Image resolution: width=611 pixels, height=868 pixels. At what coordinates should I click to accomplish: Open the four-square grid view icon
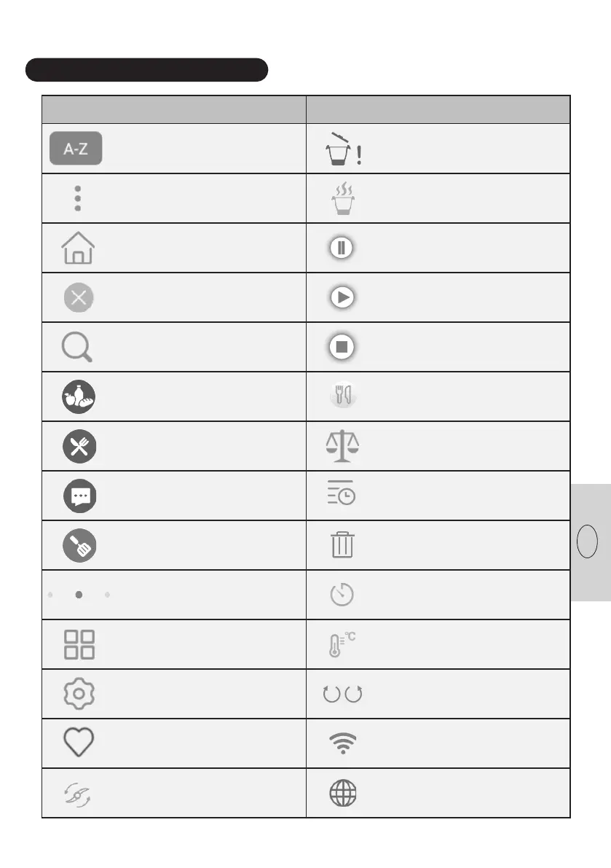[x=79, y=644]
